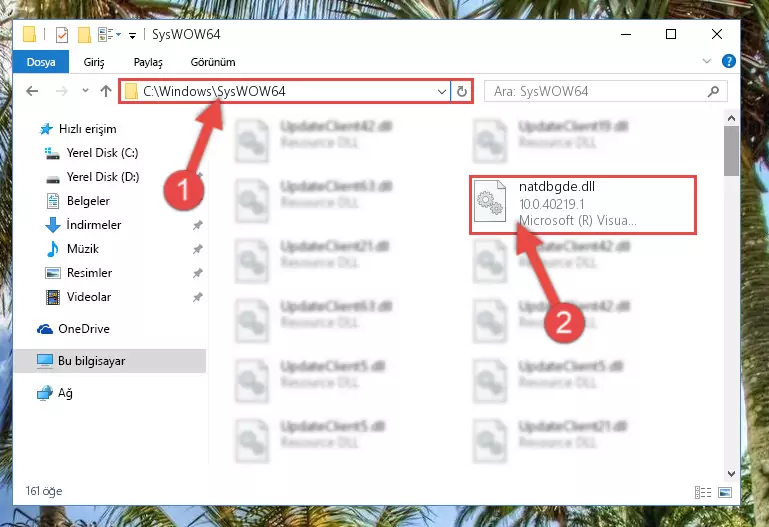Viewport: 769px width, 527px height.
Task: Go back with the left arrow button
Action: tap(32, 91)
